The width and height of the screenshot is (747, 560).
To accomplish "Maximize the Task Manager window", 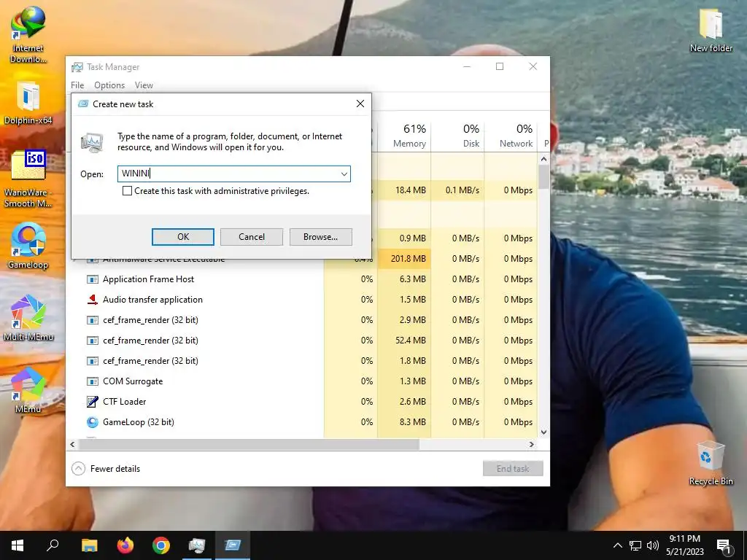I will click(x=500, y=66).
